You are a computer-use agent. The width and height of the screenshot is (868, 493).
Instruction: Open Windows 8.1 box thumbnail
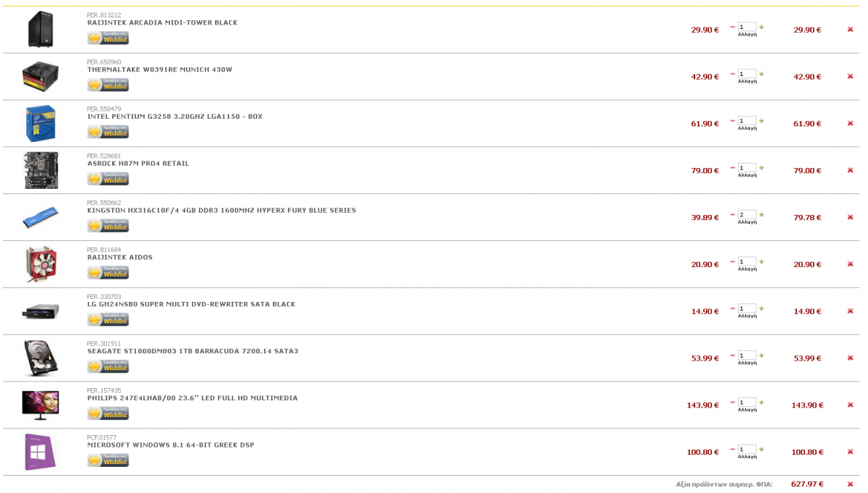[x=41, y=452]
